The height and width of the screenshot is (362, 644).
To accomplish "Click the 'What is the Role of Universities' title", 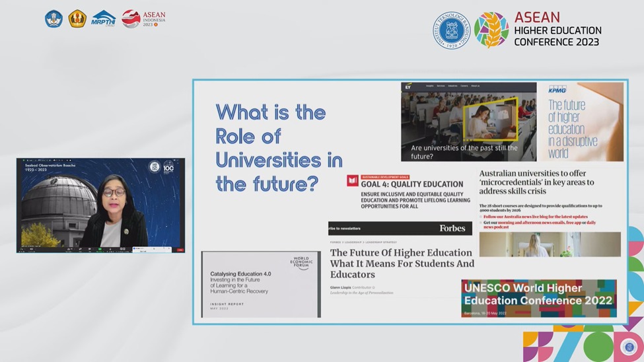I will click(x=279, y=147).
